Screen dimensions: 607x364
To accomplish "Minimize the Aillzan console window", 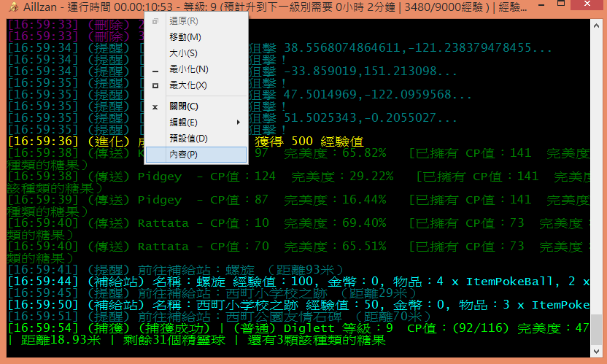I will (x=541, y=5).
